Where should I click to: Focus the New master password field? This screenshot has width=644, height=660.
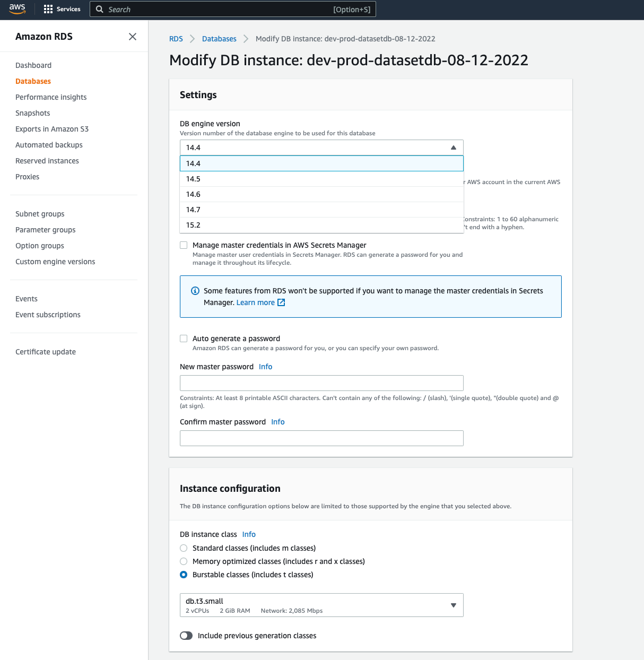[321, 383]
